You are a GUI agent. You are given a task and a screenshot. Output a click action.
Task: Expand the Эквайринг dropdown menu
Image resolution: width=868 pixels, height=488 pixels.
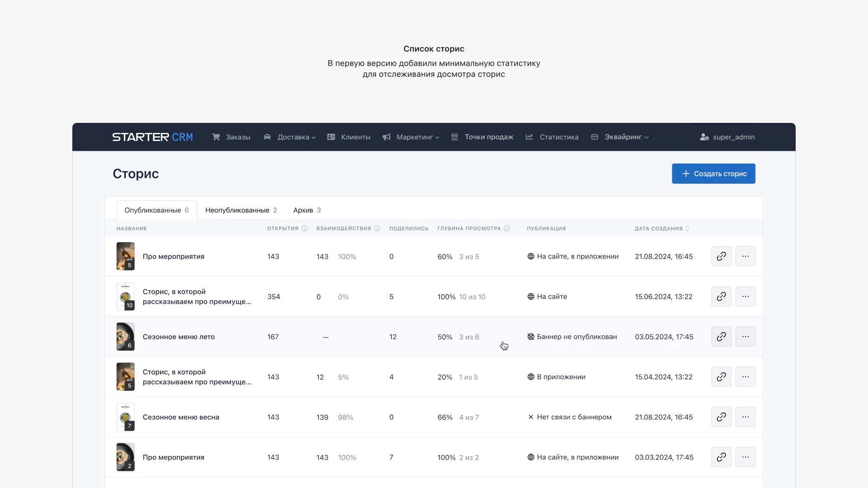(620, 137)
